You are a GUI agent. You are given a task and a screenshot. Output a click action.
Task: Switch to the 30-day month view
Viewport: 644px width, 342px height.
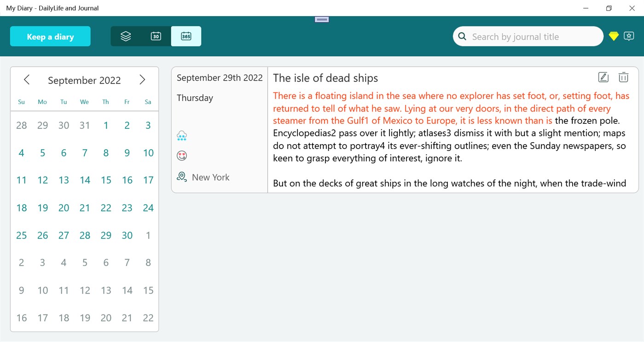pyautogui.click(x=156, y=35)
